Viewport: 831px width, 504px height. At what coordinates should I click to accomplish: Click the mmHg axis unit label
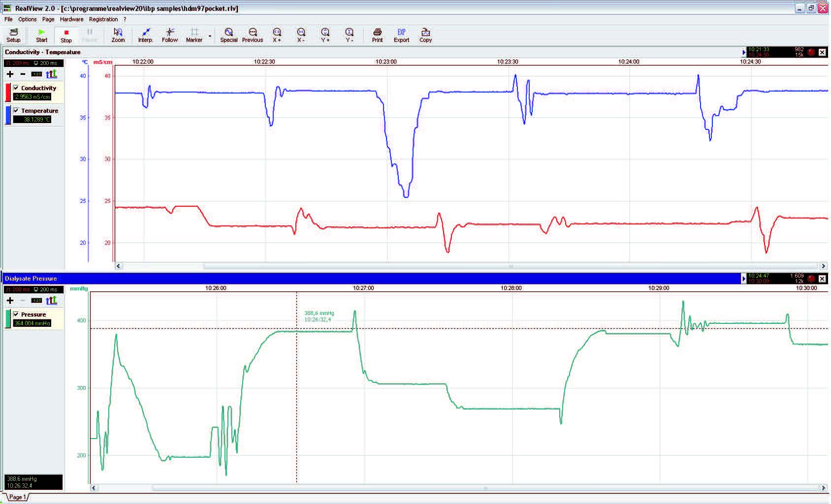[79, 288]
